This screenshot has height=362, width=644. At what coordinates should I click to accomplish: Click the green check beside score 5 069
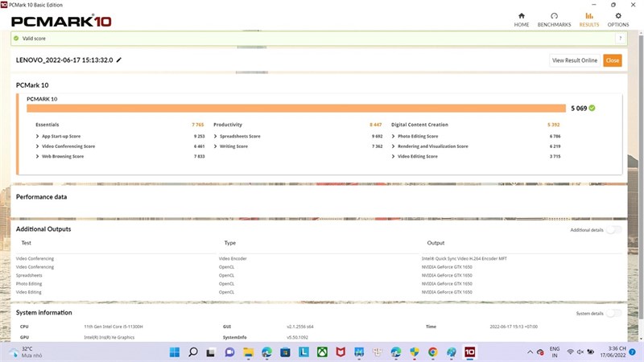click(x=592, y=108)
